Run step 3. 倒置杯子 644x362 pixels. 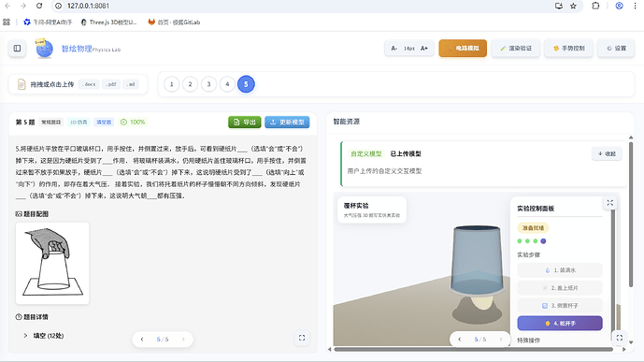[x=560, y=305]
